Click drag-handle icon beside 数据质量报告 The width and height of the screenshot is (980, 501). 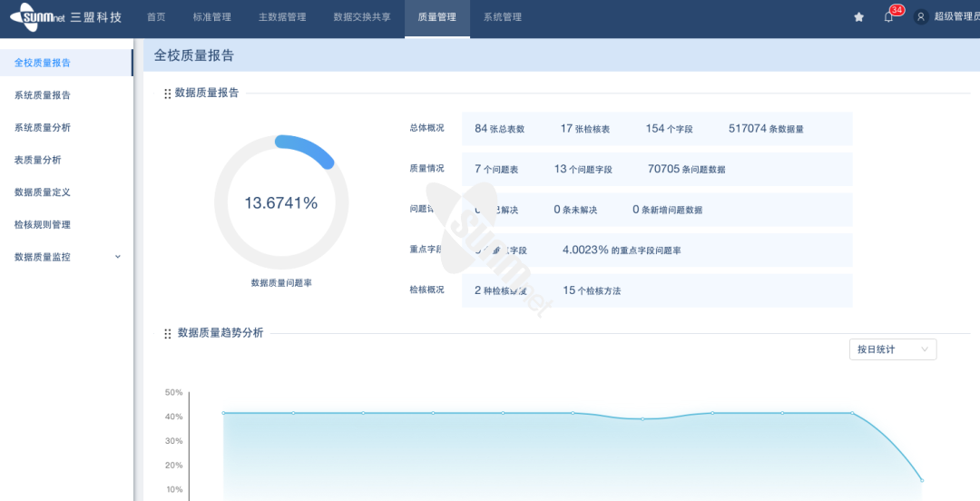pos(167,93)
